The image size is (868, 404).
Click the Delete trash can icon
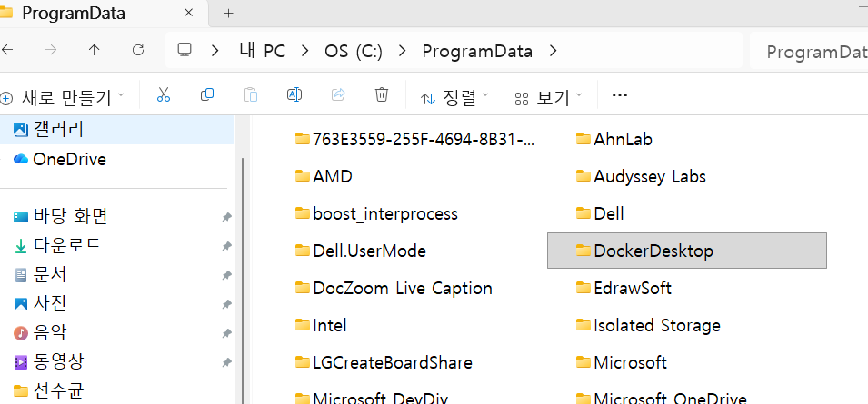point(382,94)
